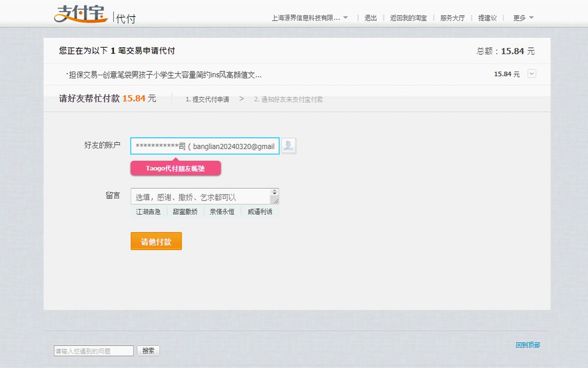Click the Alipay logo
This screenshot has width=588, height=368.
(x=81, y=14)
